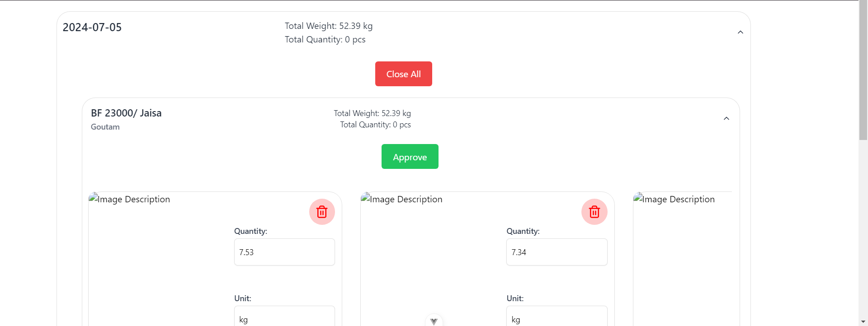Focus the Quantity field showing 7.34

point(556,252)
